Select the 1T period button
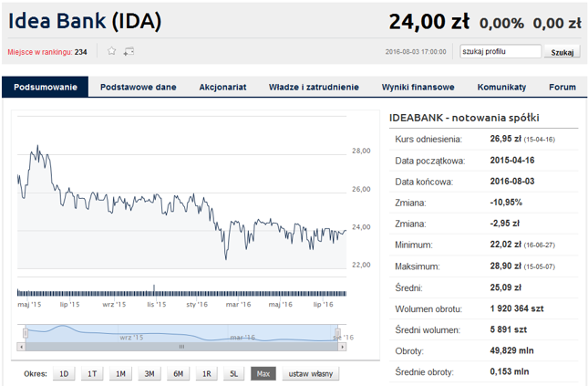 point(92,373)
